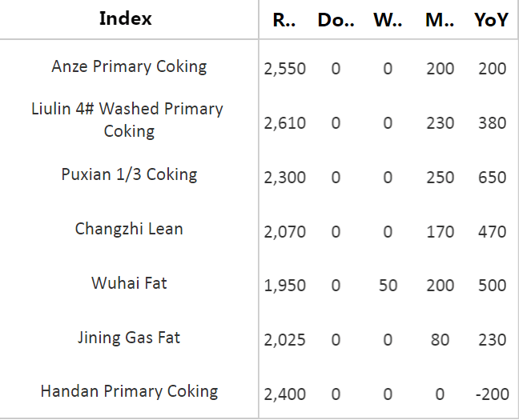
Task: Click the truncated Do.. column header
Action: coord(336,20)
